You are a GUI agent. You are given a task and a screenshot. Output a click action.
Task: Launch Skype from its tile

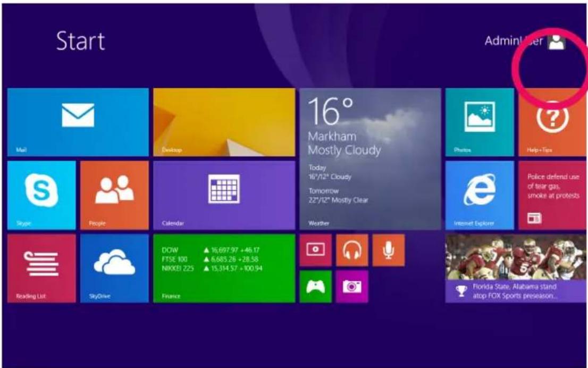tap(41, 196)
